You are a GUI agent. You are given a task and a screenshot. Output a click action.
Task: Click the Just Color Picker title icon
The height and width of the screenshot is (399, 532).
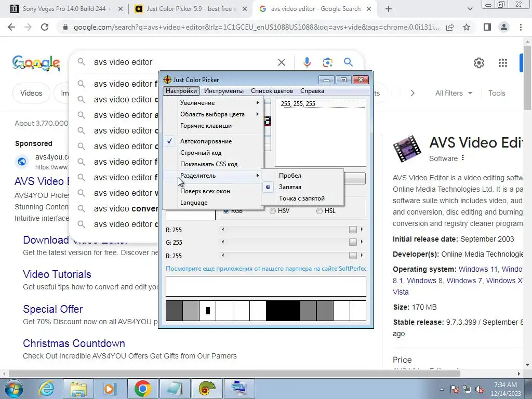coord(167,79)
